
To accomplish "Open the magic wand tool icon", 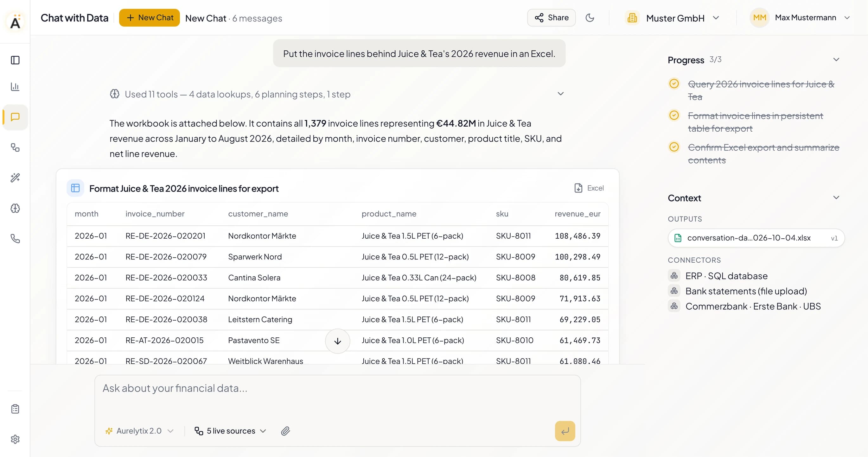I will [x=15, y=178].
